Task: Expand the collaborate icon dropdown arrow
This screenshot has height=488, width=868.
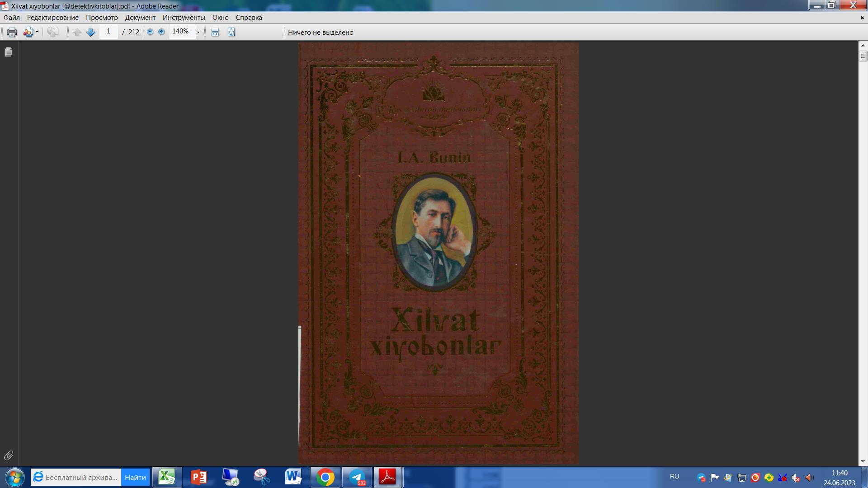Action: (37, 32)
